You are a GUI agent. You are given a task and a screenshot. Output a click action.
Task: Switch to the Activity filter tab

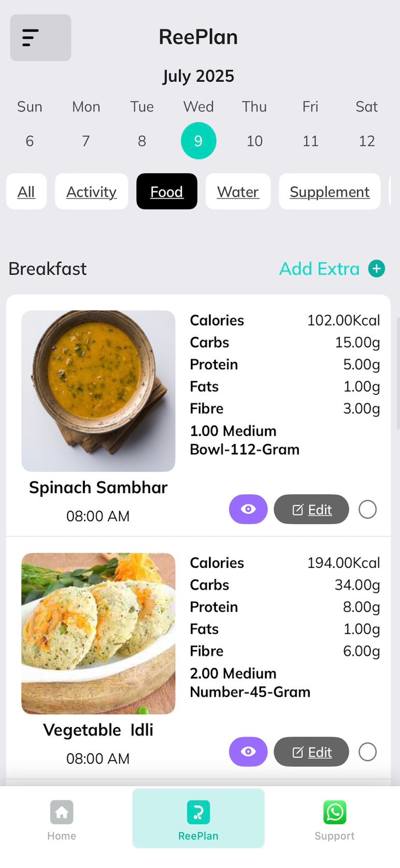coord(92,191)
